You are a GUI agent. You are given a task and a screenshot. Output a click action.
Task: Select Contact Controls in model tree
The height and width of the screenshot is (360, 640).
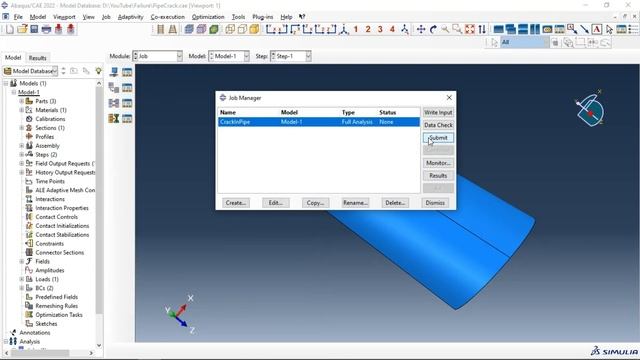[x=56, y=217]
